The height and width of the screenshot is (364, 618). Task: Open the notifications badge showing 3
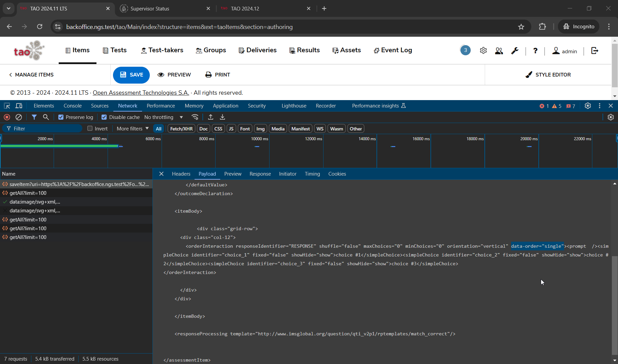click(x=466, y=50)
